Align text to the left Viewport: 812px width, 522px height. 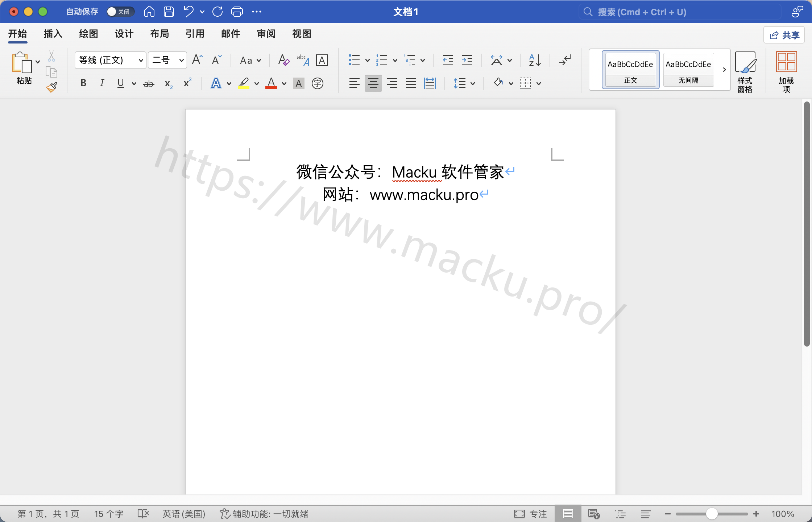point(354,83)
